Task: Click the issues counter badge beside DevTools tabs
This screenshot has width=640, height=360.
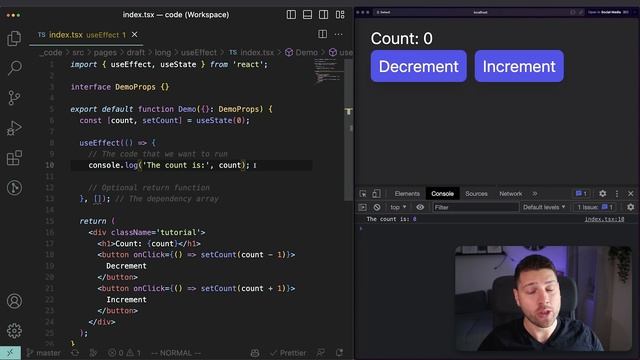Action: pos(581,193)
